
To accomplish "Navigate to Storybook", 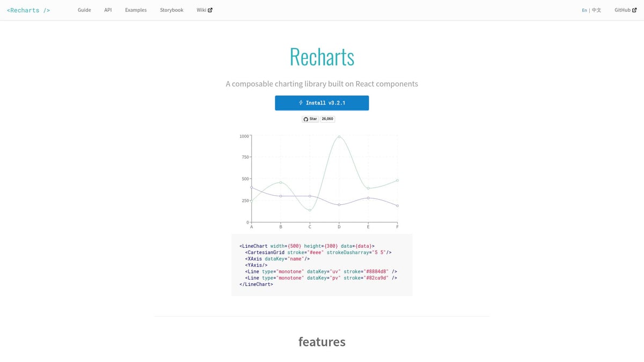I will point(171,10).
